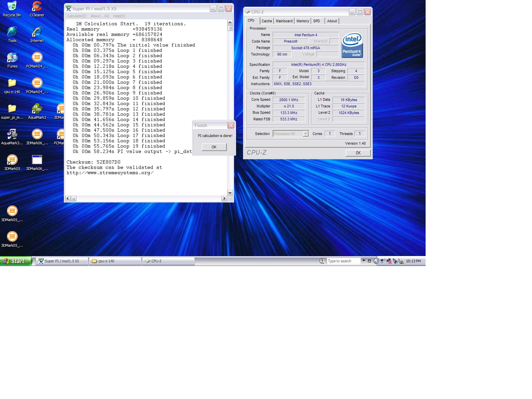This screenshot has height=399, width=532.
Task: Open the Tools desktop icon
Action: pos(12,34)
